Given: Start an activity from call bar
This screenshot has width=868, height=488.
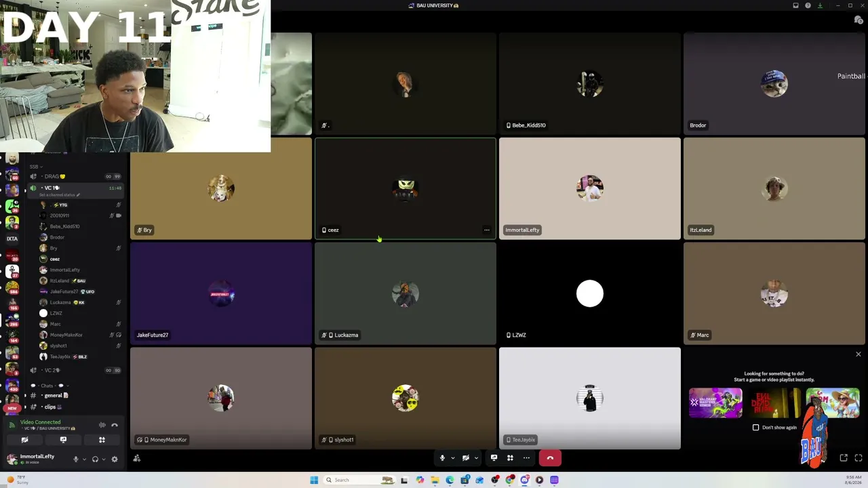Looking at the screenshot, I should click(510, 458).
